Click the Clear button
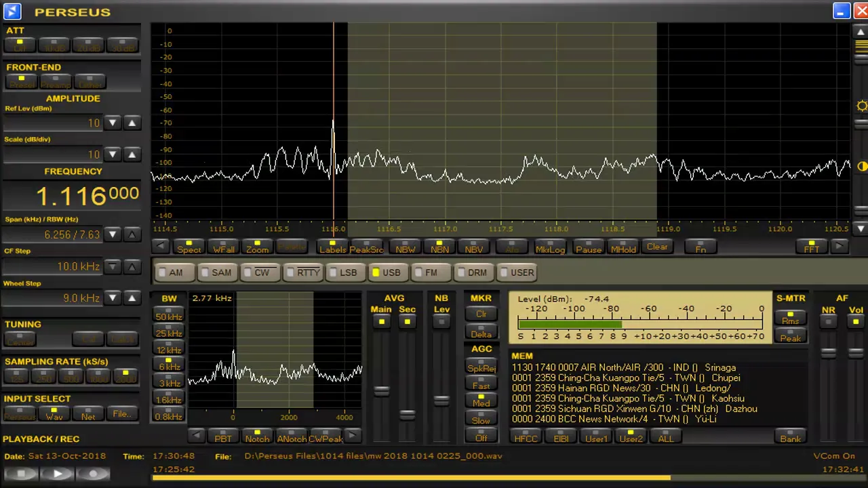Image resolution: width=868 pixels, height=488 pixels. (x=657, y=247)
